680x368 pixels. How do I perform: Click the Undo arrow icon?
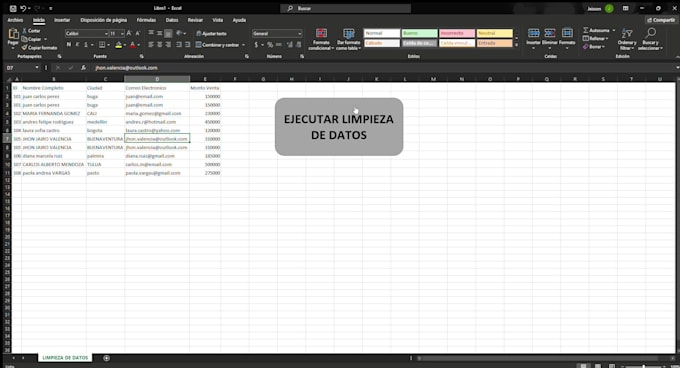coord(23,8)
